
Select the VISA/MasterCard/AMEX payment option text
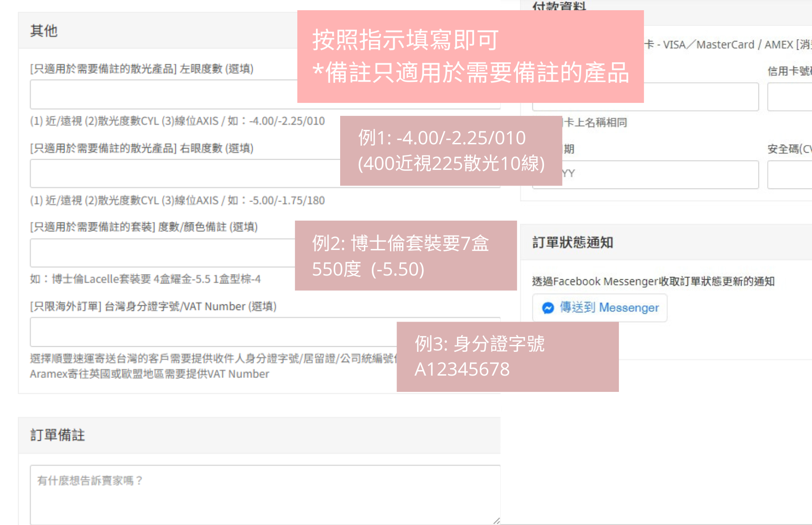[x=726, y=45]
